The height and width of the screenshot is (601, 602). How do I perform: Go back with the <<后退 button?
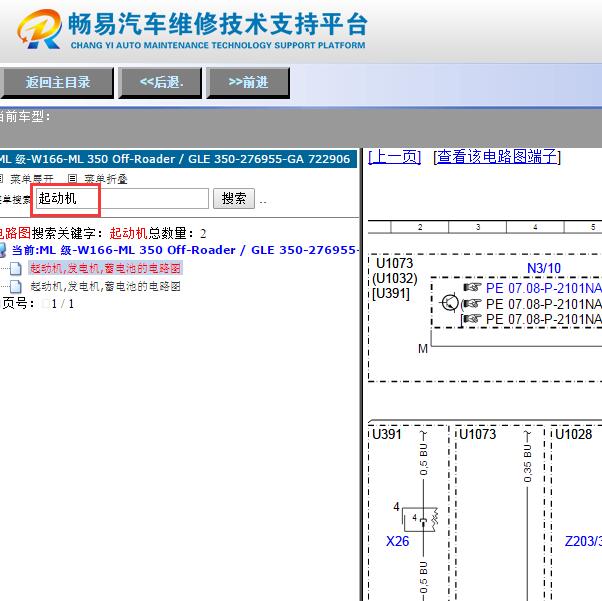(160, 83)
